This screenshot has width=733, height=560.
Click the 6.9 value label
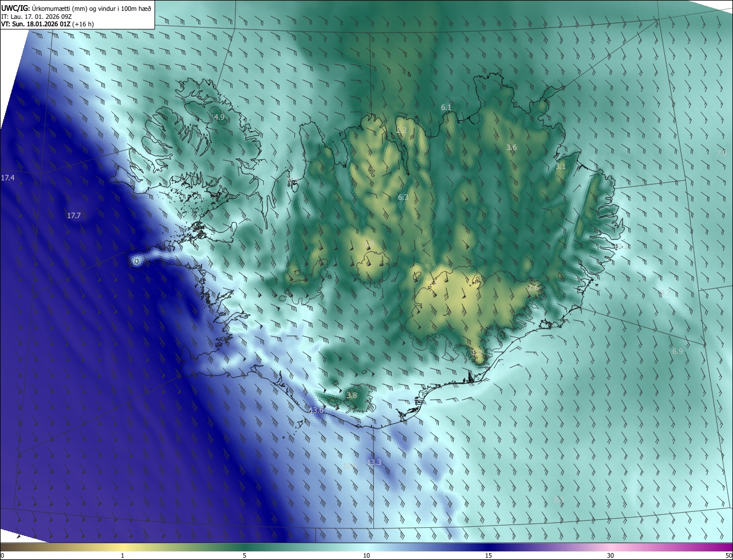click(x=677, y=351)
